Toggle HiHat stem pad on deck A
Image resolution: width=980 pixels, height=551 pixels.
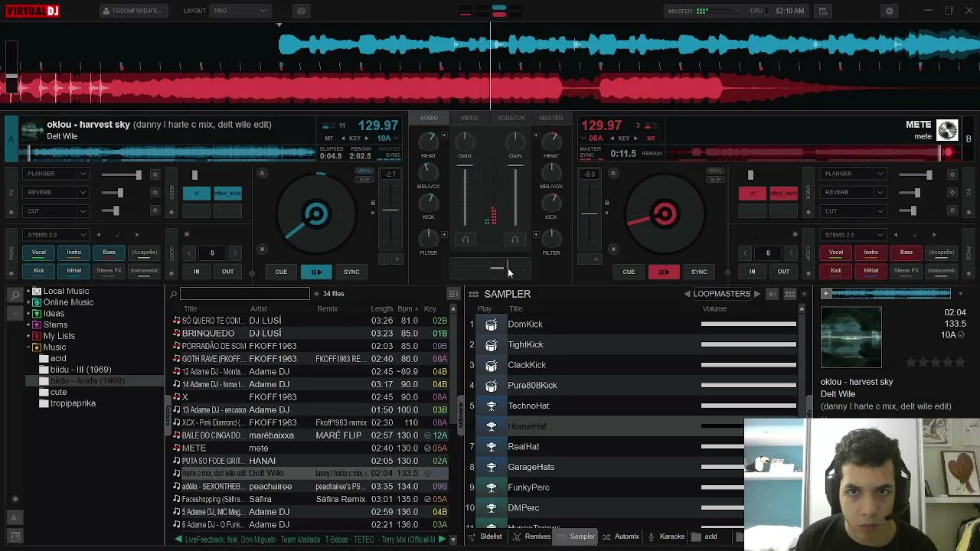[x=73, y=271]
